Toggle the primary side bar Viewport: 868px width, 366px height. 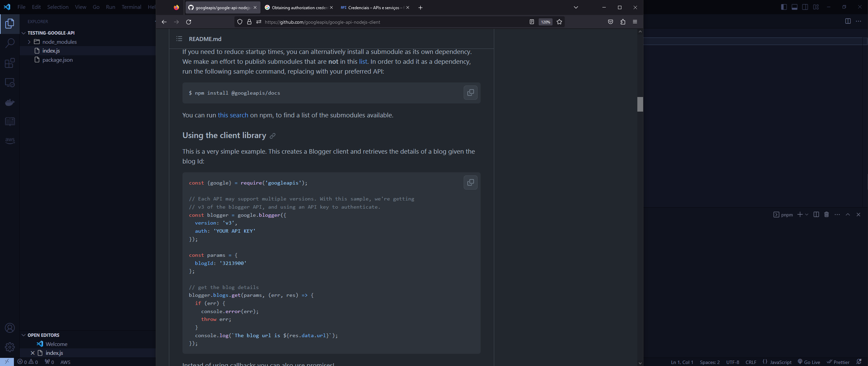(x=784, y=7)
